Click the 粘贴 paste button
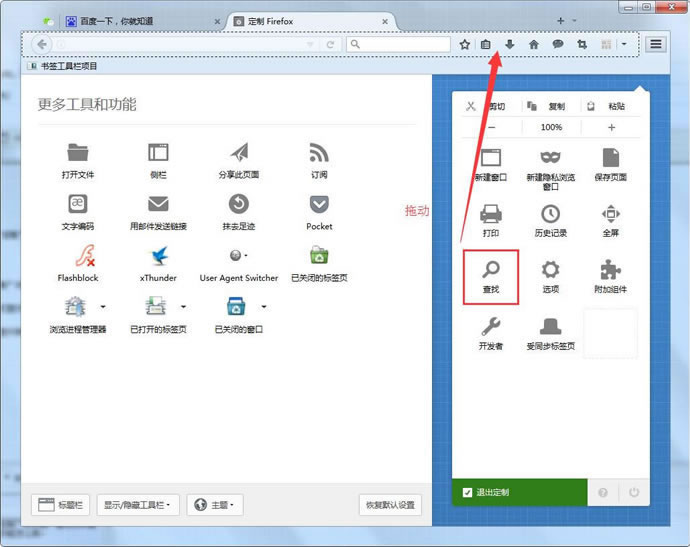Viewport: 690px width, 547px height. pos(609,106)
